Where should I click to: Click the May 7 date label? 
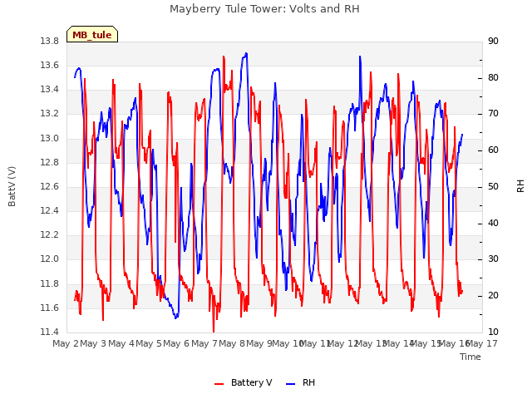click(204, 343)
